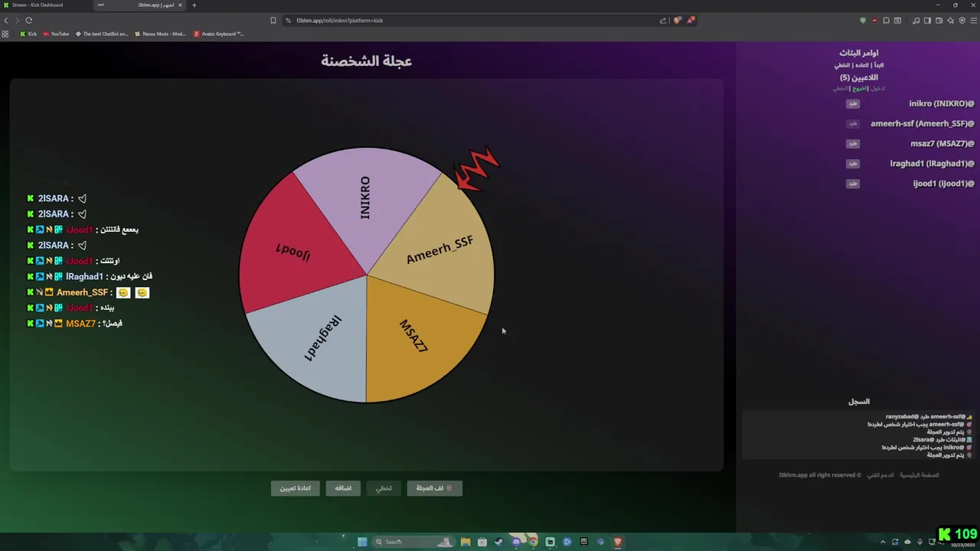Switch to the l3bhm.app browser tab
The image size is (980, 551).
tap(138, 5)
